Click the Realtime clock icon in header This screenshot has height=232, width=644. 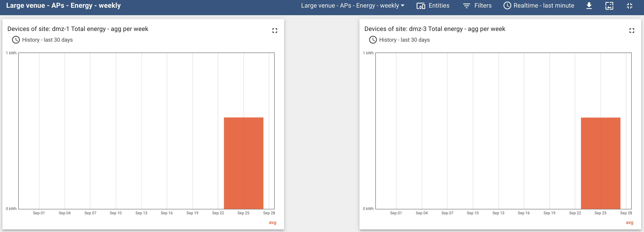[507, 5]
